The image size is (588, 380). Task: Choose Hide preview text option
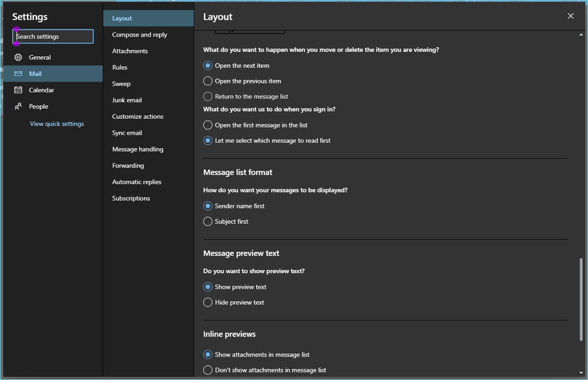pos(208,302)
